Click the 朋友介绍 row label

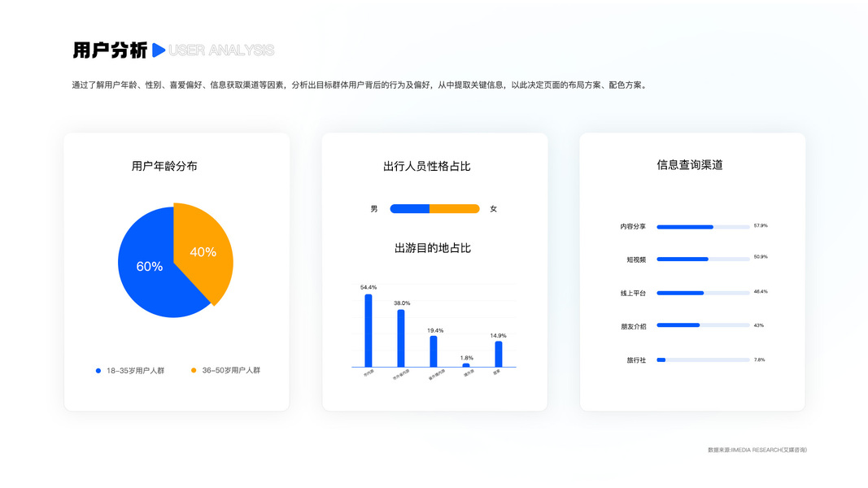click(633, 326)
